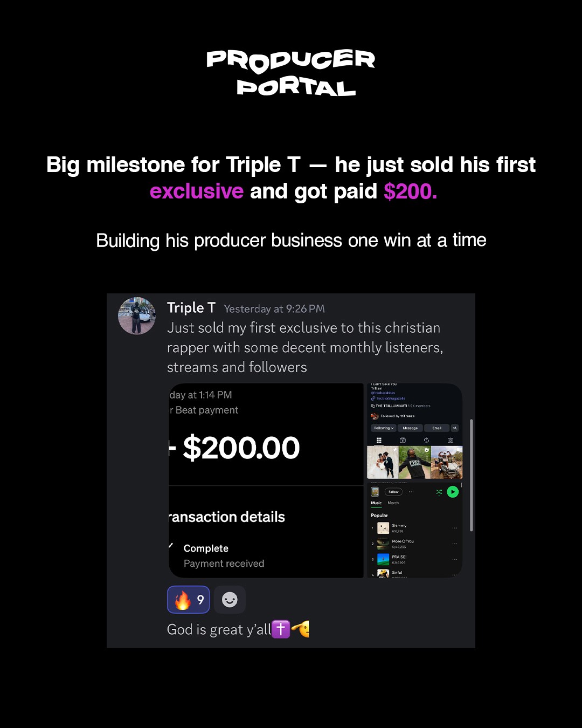Screen dimensions: 582x728
Task: Start playback with the green Spotify play button
Action: (x=453, y=492)
